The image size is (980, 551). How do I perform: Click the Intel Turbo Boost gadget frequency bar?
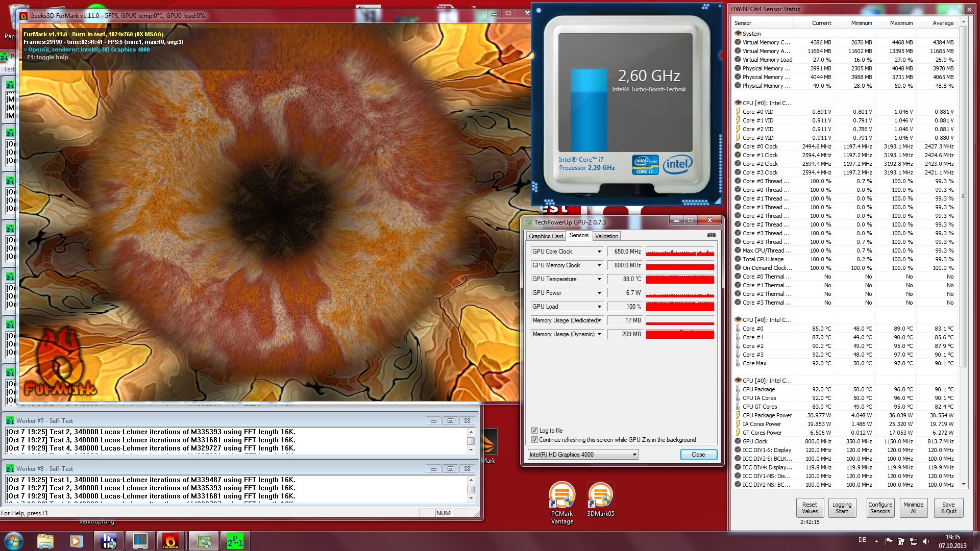(589, 110)
